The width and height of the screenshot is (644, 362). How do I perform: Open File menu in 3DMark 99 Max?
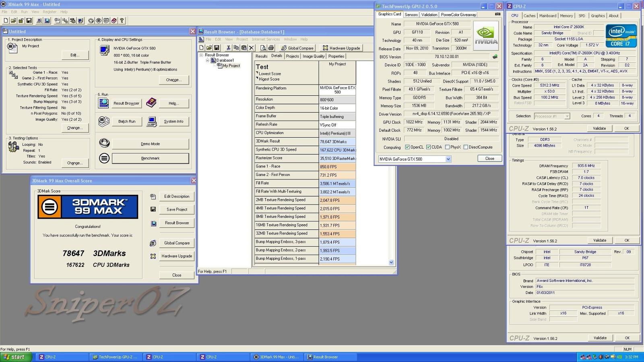(4, 12)
